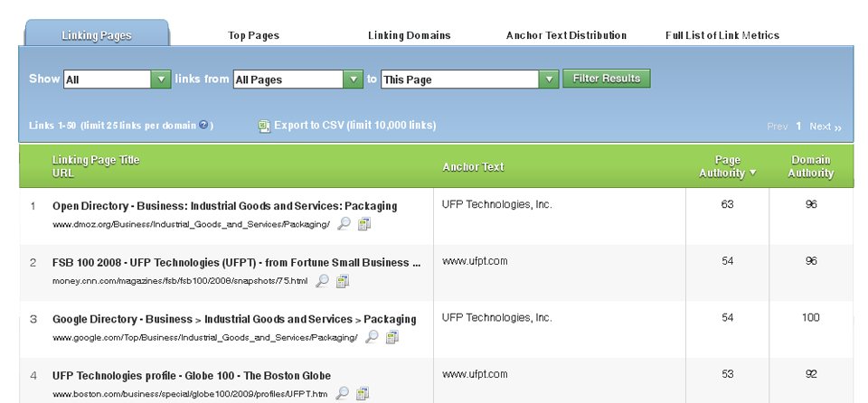Screen dimensions: 868x403
Task: Click the Linking Page Title URL header
Action: 96,166
